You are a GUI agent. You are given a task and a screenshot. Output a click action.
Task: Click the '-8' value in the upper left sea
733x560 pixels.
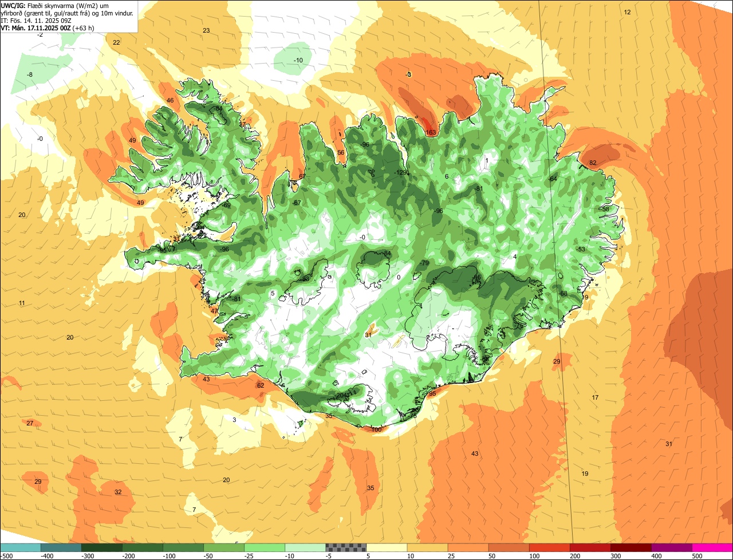tap(30, 74)
